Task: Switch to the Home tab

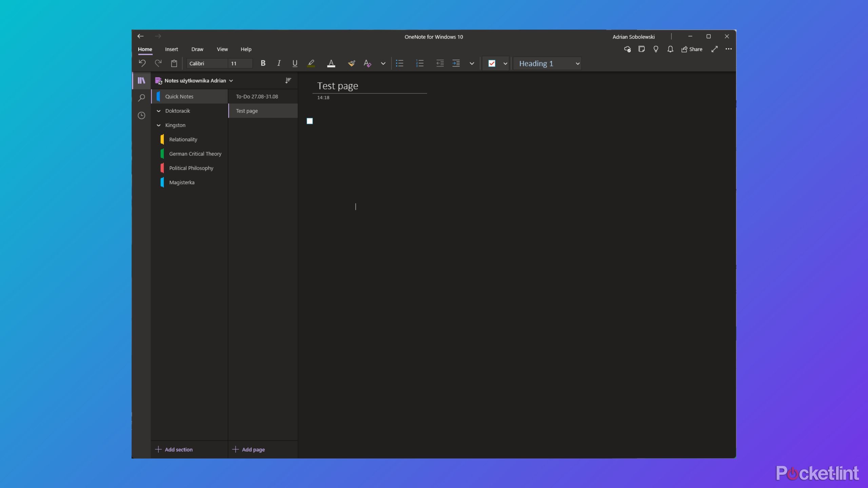Action: pyautogui.click(x=145, y=49)
